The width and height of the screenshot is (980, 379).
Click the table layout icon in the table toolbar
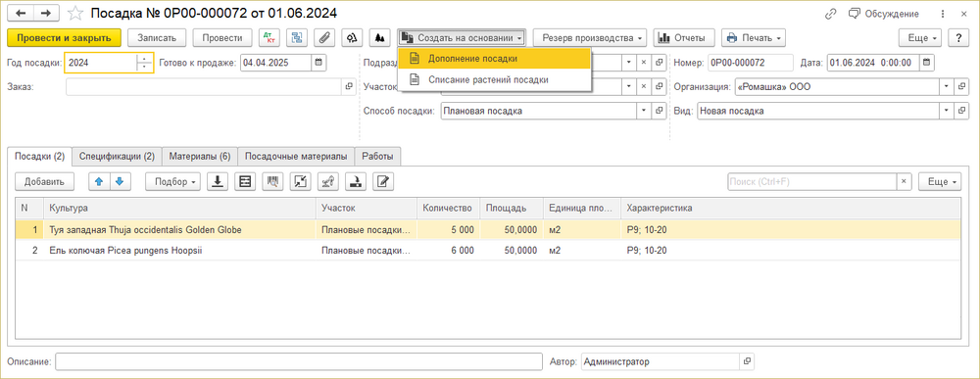pos(245,182)
